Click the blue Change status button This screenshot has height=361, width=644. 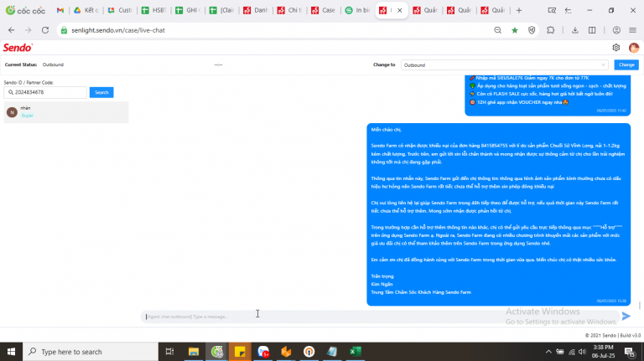pos(626,64)
